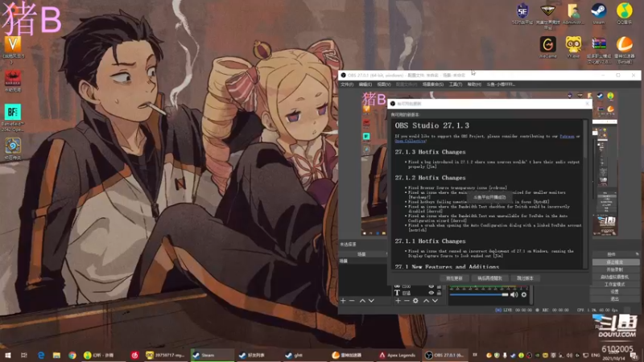Move scene down with the arrow in Scenes panel

pyautogui.click(x=371, y=301)
